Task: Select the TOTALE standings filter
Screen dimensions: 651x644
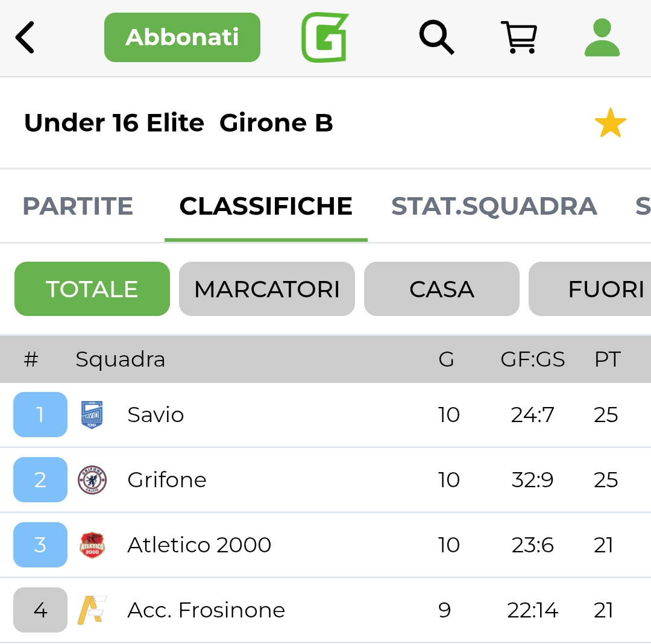Action: pyautogui.click(x=92, y=289)
